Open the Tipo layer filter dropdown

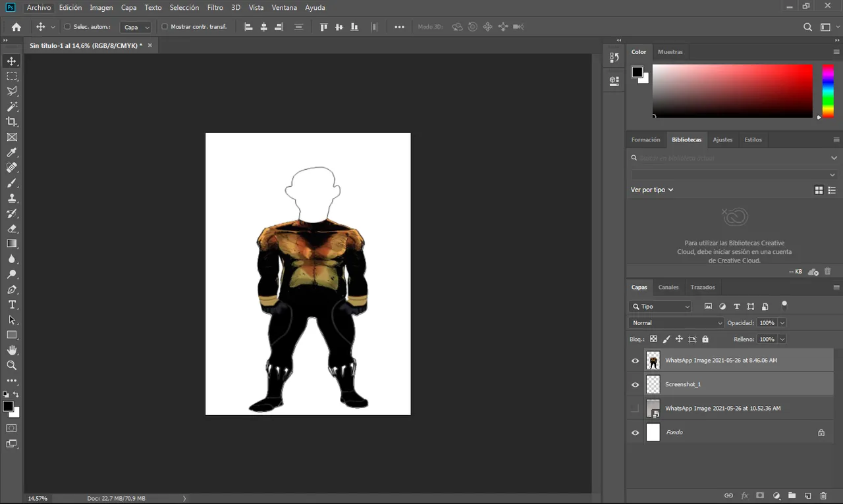(661, 307)
